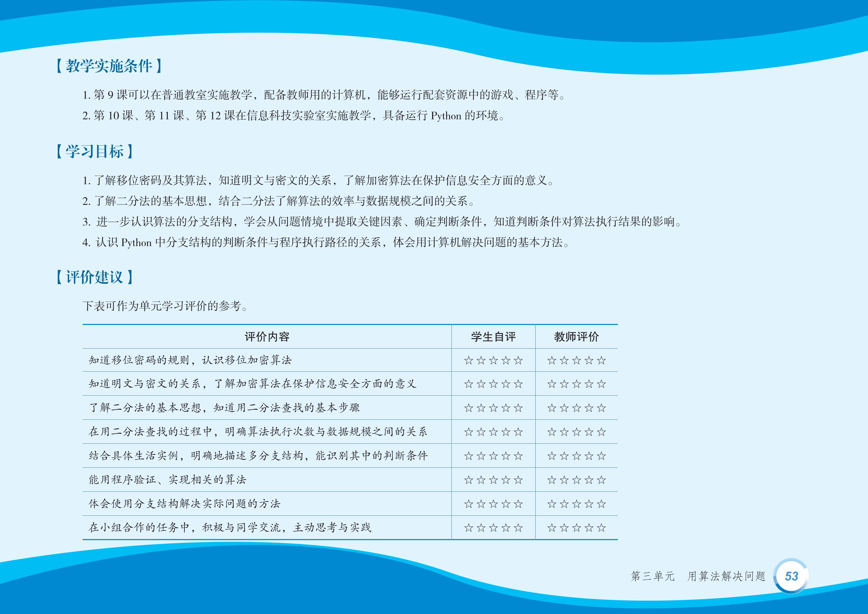Click the 【学习目标】 heading
The width and height of the screenshot is (868, 614).
tap(95, 151)
